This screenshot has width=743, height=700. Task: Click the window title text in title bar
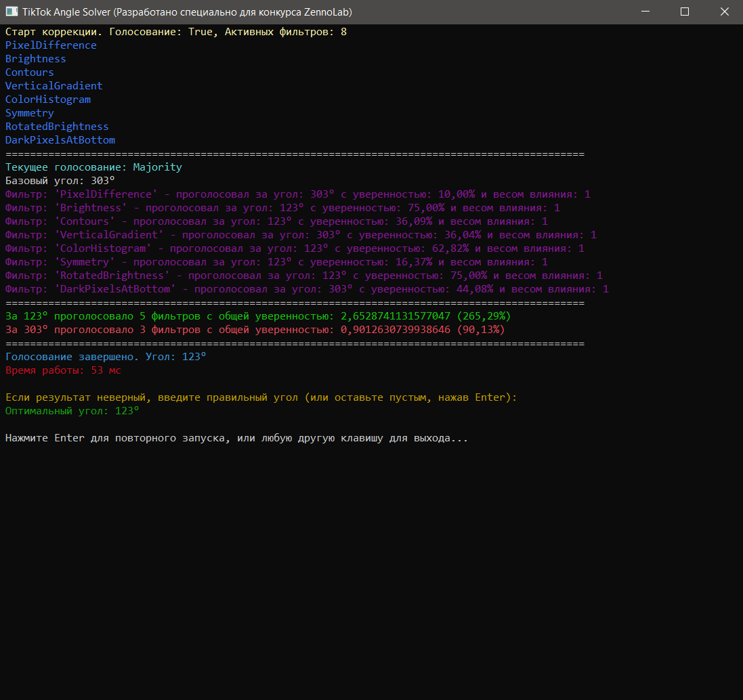pos(187,12)
